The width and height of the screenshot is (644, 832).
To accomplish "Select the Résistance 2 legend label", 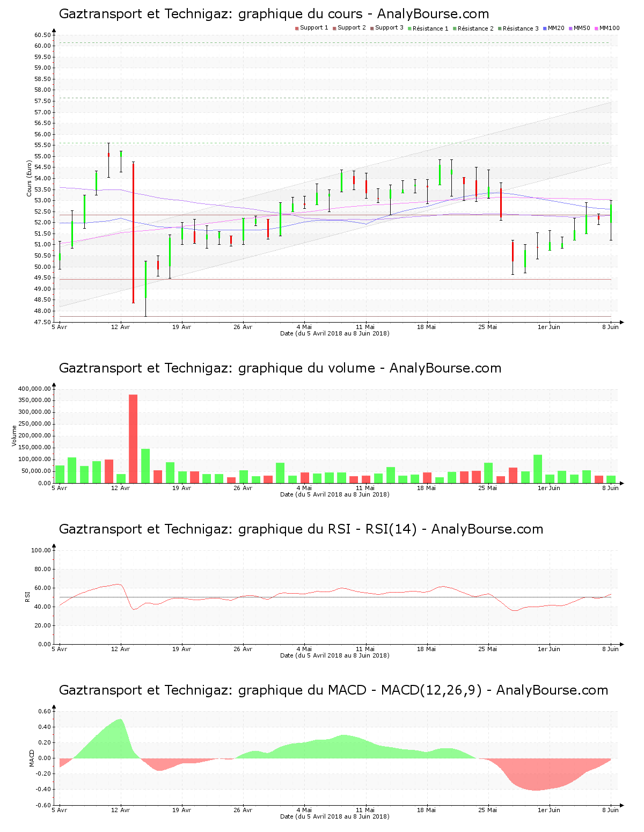I will 475,28.
